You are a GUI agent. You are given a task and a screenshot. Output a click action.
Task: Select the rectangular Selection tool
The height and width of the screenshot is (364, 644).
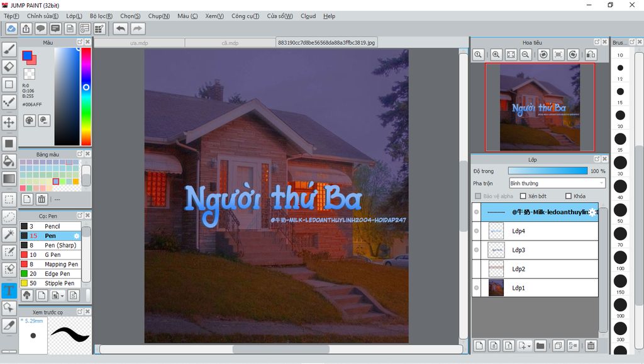point(9,200)
